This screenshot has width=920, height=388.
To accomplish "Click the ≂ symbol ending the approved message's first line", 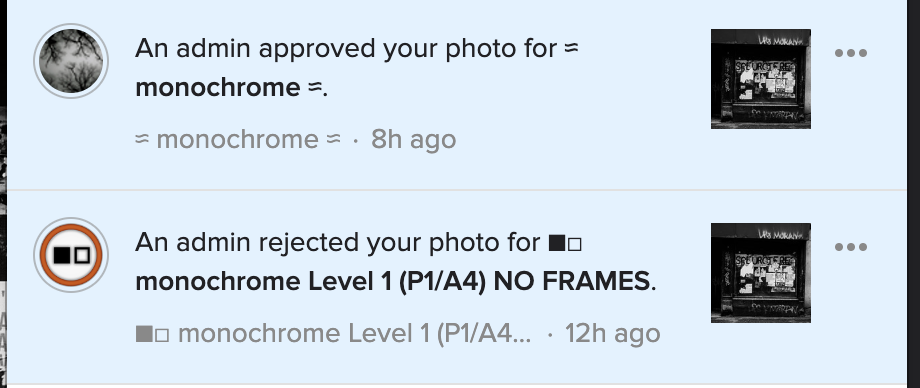I will 571,48.
